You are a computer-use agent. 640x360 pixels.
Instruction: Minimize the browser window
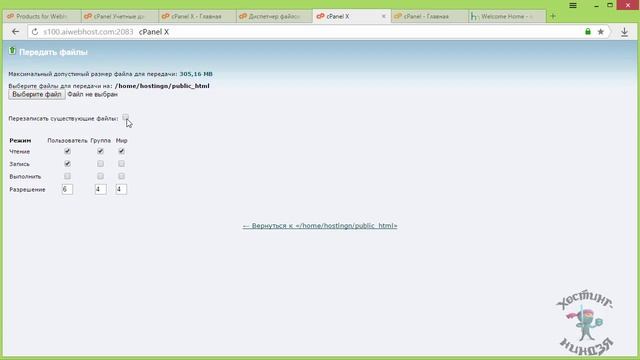point(597,6)
